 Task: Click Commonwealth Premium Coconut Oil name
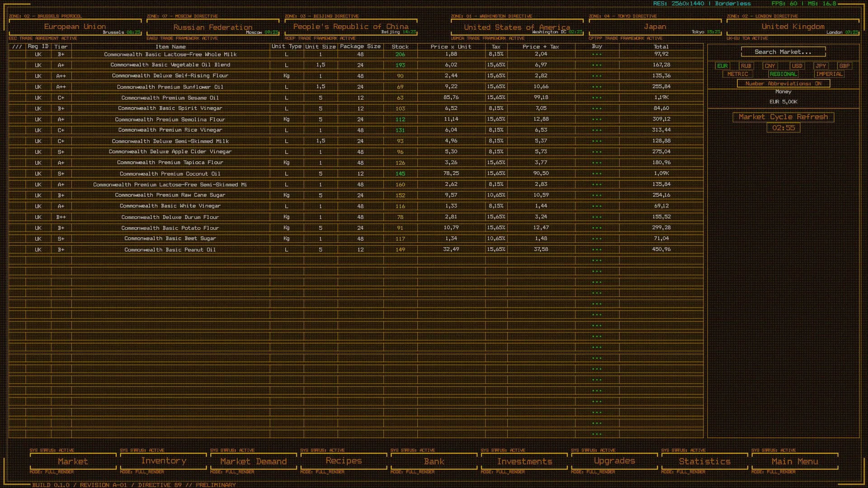pos(170,174)
